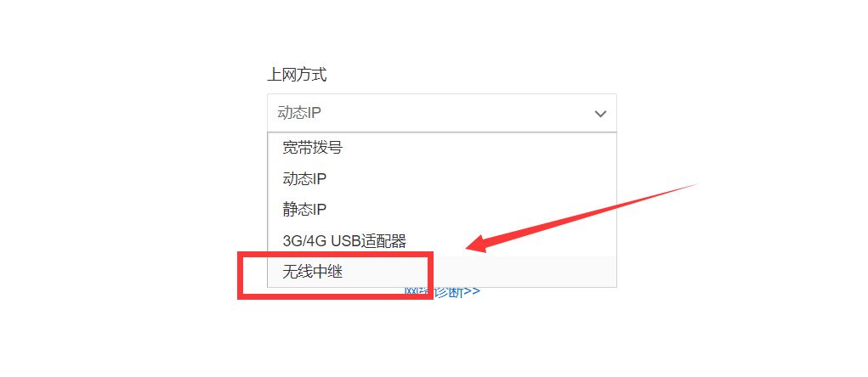Viewport: 868px width, 377px height.
Task: Click the chevron arrow of the 上网方式 dropdown
Action: [x=600, y=114]
